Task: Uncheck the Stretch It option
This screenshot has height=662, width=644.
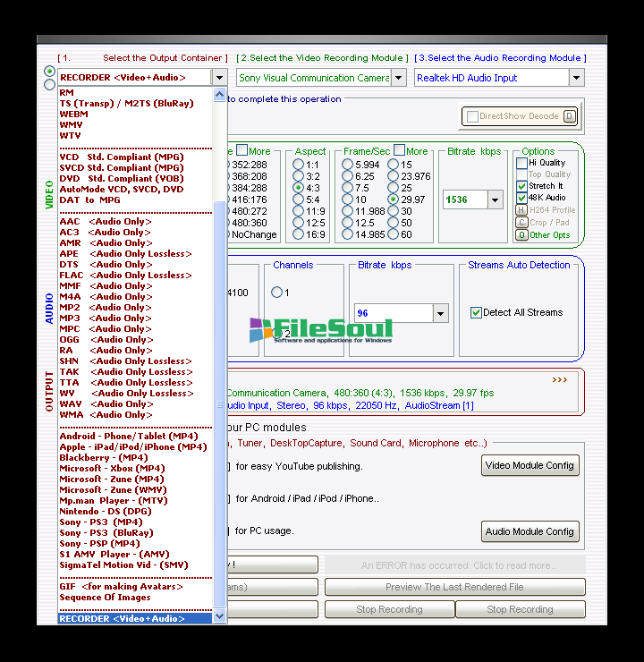Action: 522,186
